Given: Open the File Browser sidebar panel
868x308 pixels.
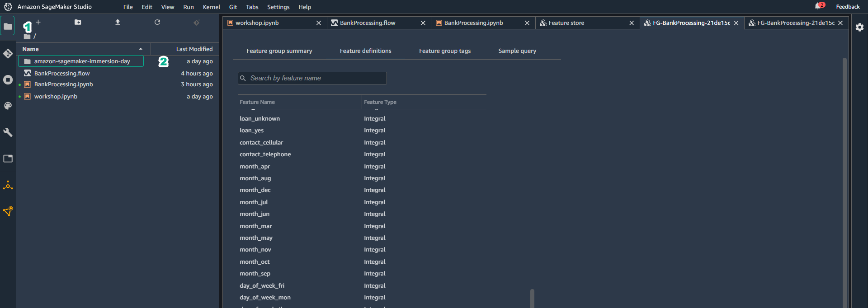Looking at the screenshot, I should 8,26.
